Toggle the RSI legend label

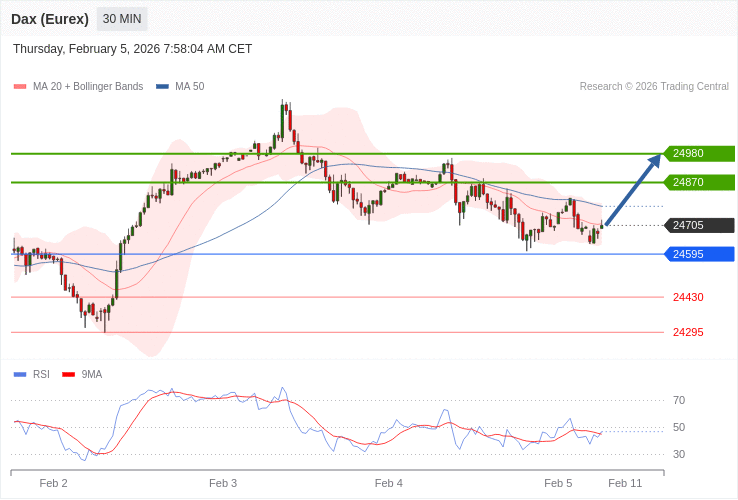(41, 374)
